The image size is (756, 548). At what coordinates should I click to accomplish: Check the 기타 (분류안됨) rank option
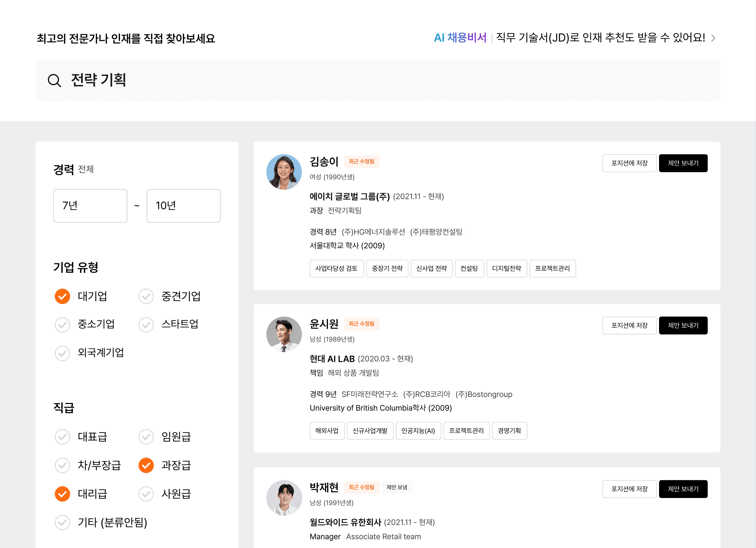tap(62, 522)
